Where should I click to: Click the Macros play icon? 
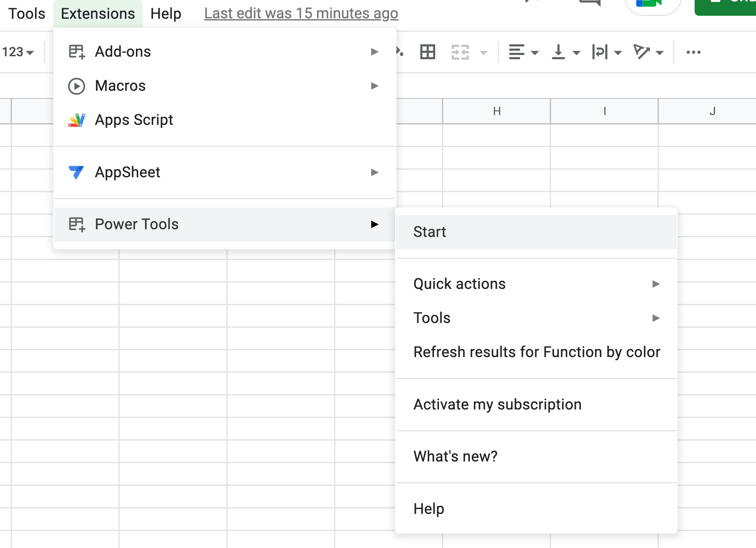click(77, 86)
